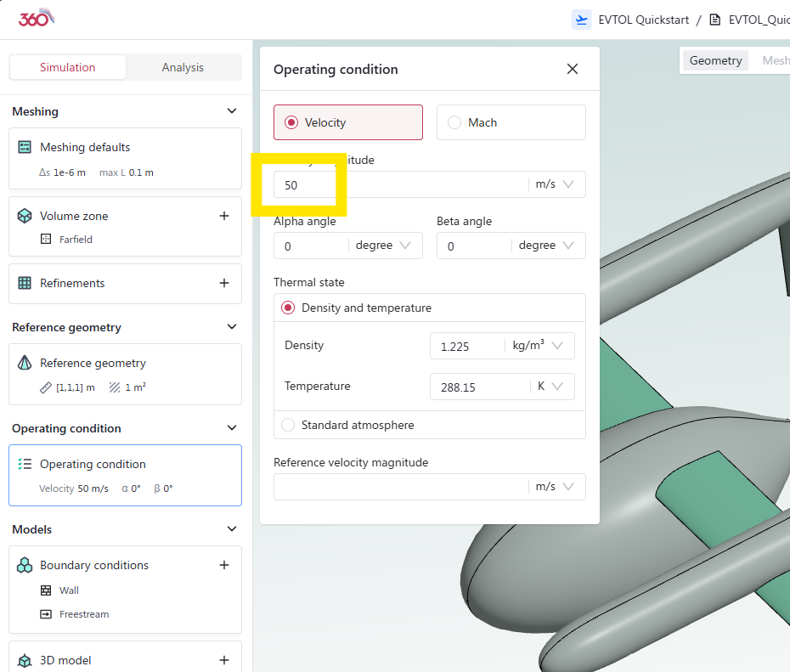Add a new Boundary condition with plus
The height and width of the screenshot is (672, 790).
[224, 565]
